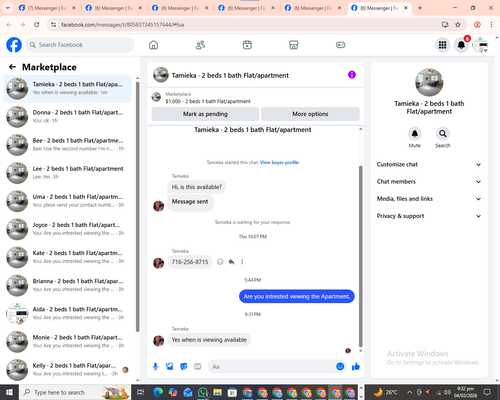Open Kate conversation in list
The width and height of the screenshot is (500, 400).
67,257
